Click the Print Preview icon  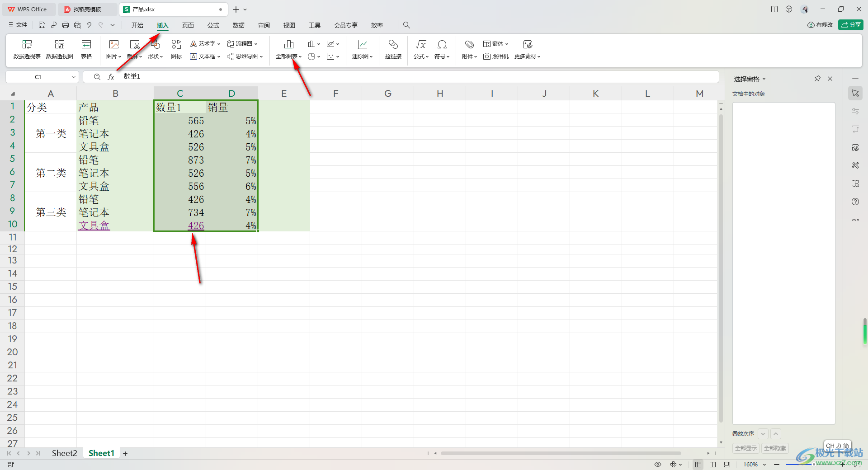pyautogui.click(x=77, y=25)
